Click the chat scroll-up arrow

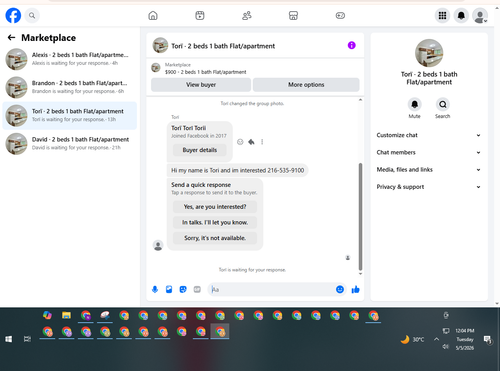tap(360, 100)
